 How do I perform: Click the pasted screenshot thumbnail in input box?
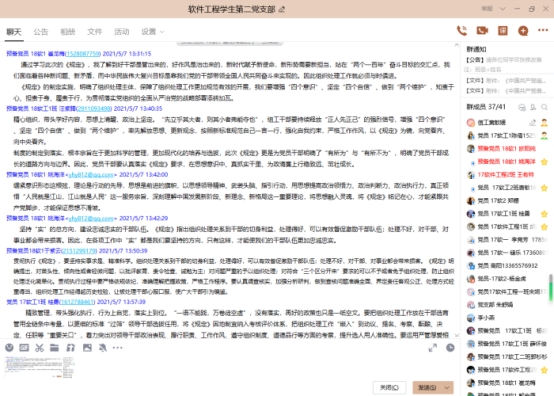point(40,367)
